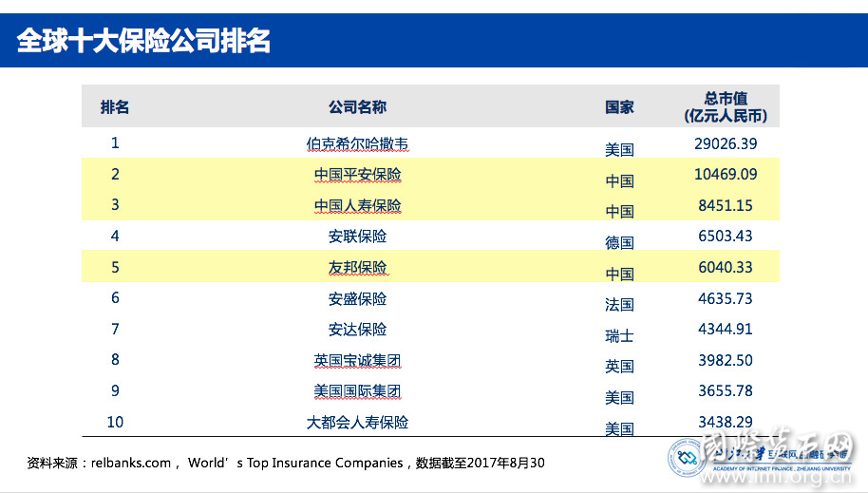868x493 pixels.
Task: Click the market value 29026.39
Action: point(726,144)
